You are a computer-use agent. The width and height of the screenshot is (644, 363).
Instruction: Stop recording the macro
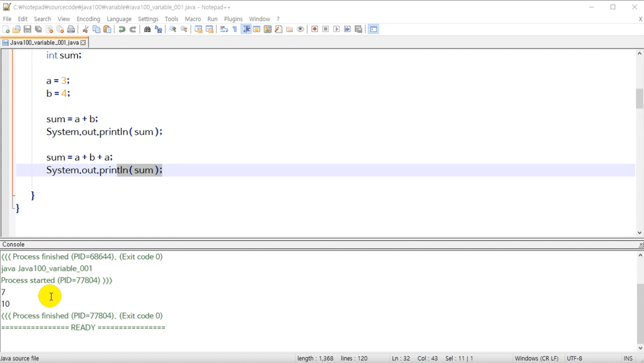click(x=326, y=29)
